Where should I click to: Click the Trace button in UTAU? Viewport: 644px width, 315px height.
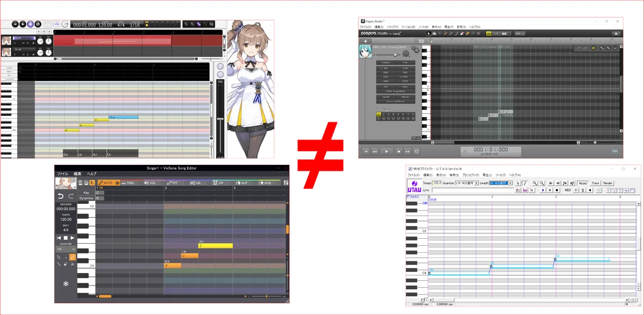595,183
